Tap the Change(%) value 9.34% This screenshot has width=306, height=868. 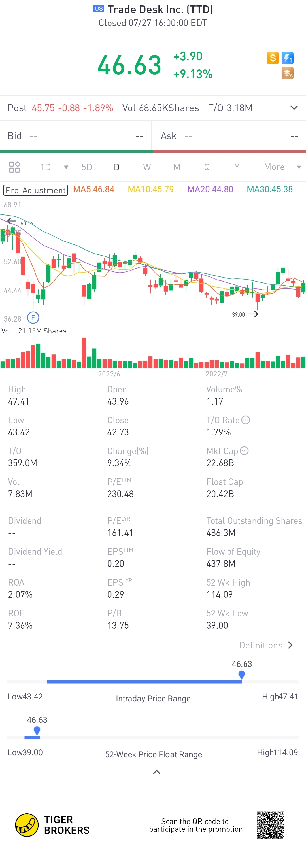tap(119, 463)
